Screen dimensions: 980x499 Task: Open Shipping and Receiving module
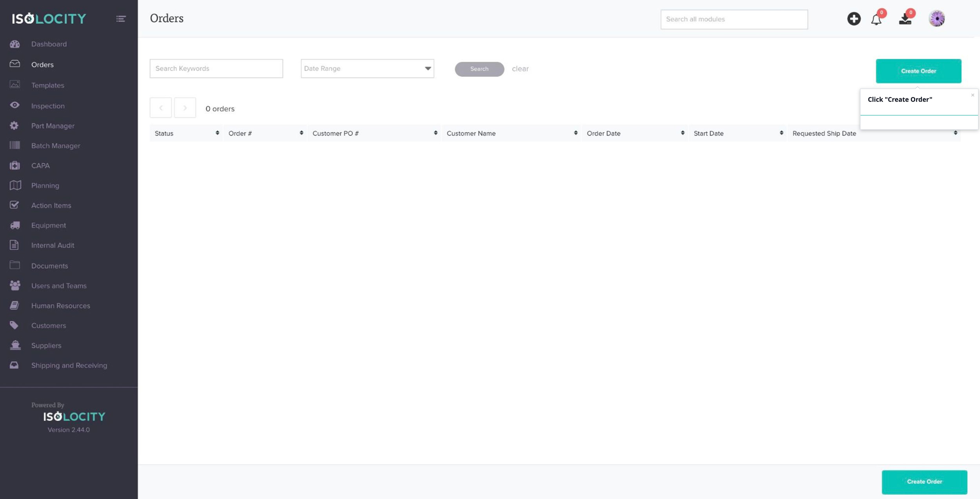pyautogui.click(x=69, y=365)
